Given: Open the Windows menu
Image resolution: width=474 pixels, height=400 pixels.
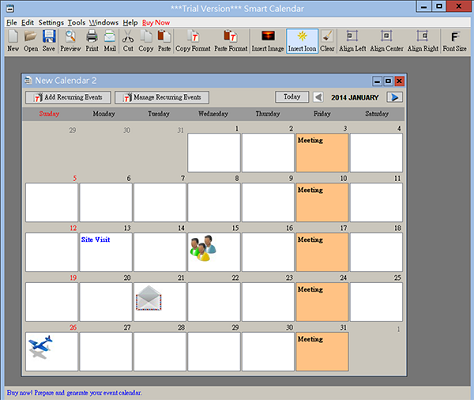Looking at the screenshot, I should [104, 23].
